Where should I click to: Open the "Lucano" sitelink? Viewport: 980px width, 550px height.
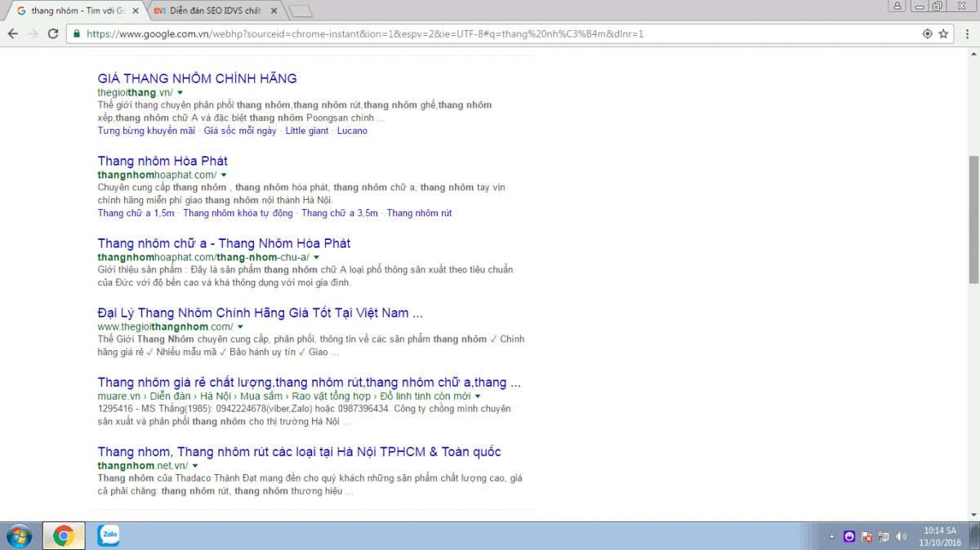click(352, 131)
